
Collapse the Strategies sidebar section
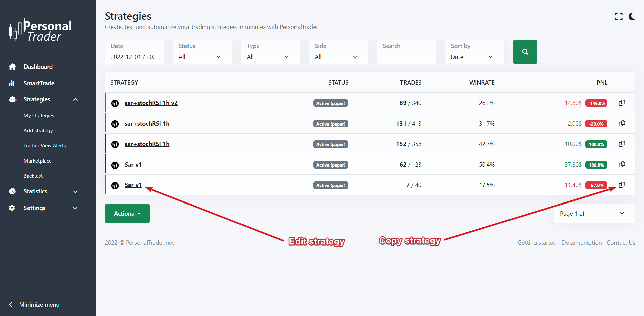click(x=75, y=99)
